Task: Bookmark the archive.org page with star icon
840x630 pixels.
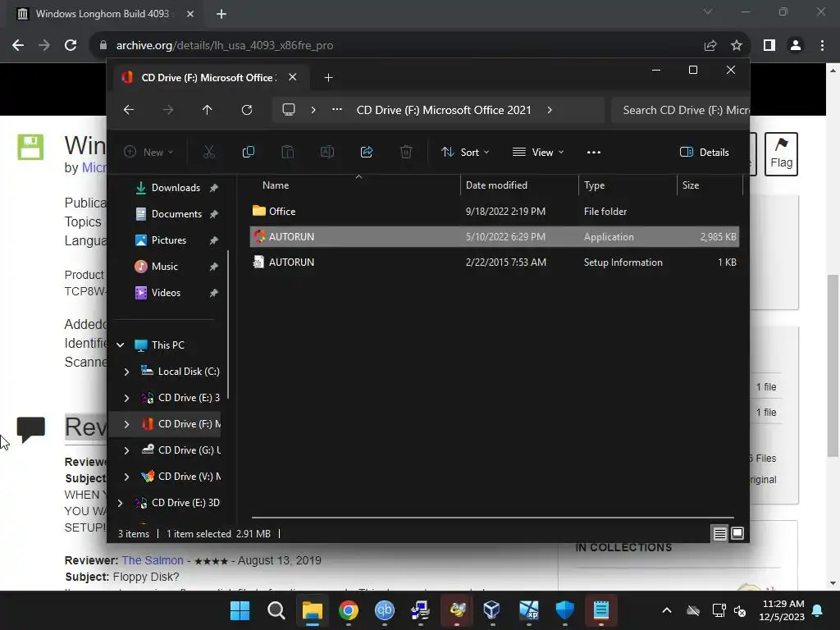Action: (x=737, y=46)
